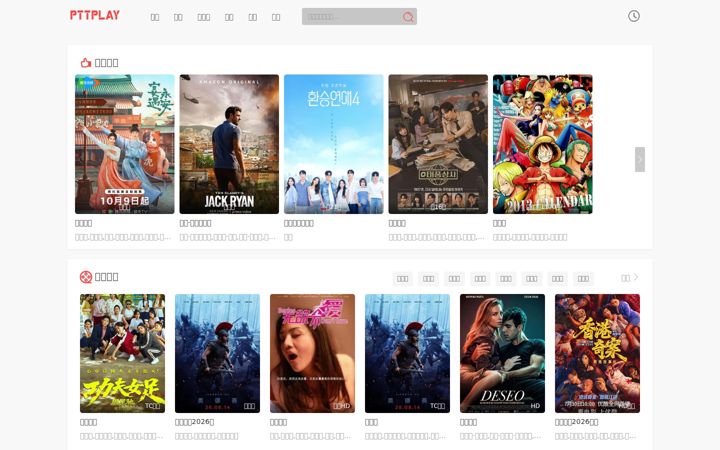
Task: Open the Roman soldier poster with the TC badge
Action: tap(407, 353)
